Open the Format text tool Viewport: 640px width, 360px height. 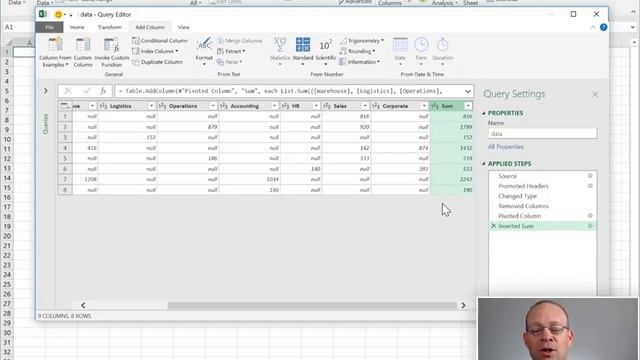click(x=204, y=51)
